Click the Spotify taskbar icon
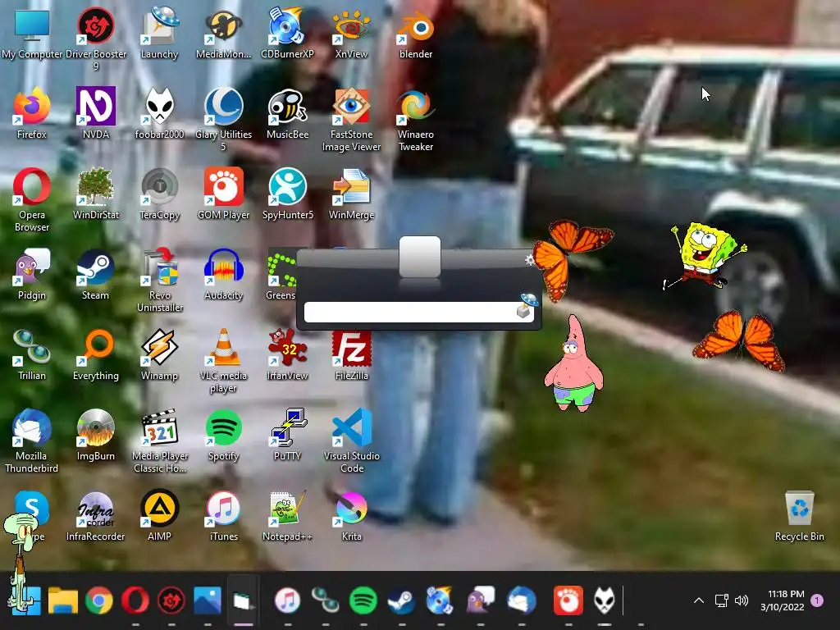The height and width of the screenshot is (630, 840). coord(363,600)
